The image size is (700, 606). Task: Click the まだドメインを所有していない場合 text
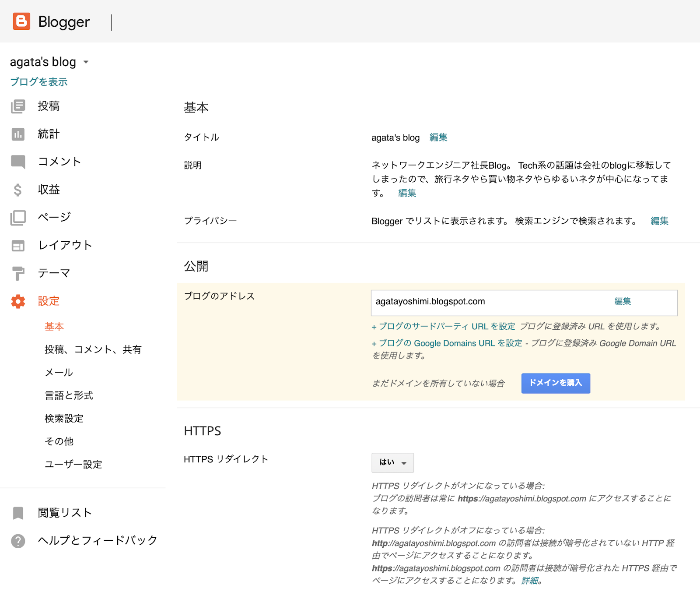(438, 384)
